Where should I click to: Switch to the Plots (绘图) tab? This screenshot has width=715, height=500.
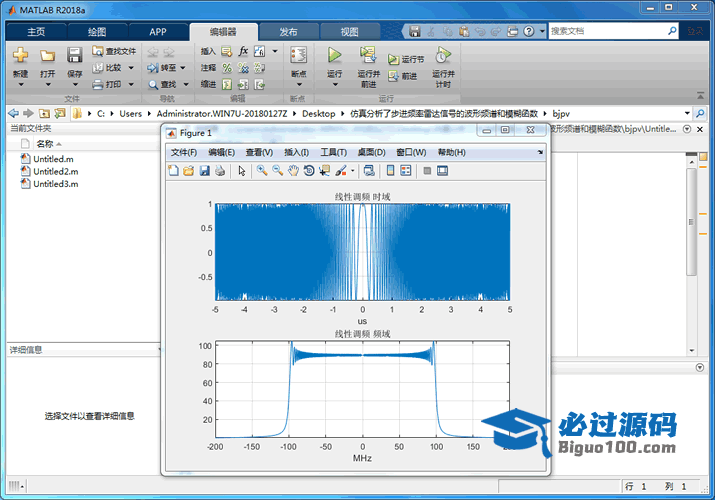(x=97, y=32)
